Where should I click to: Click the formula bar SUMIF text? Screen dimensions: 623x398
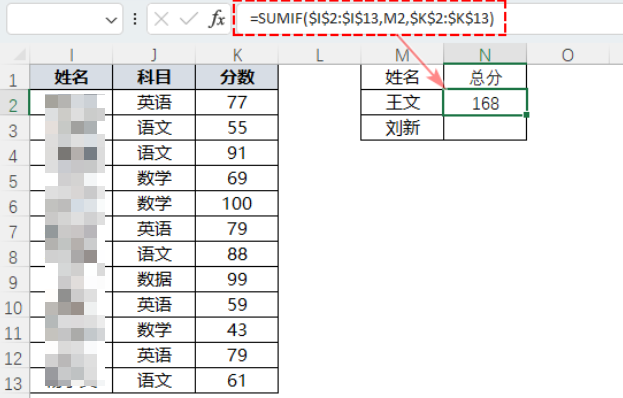pyautogui.click(x=372, y=18)
